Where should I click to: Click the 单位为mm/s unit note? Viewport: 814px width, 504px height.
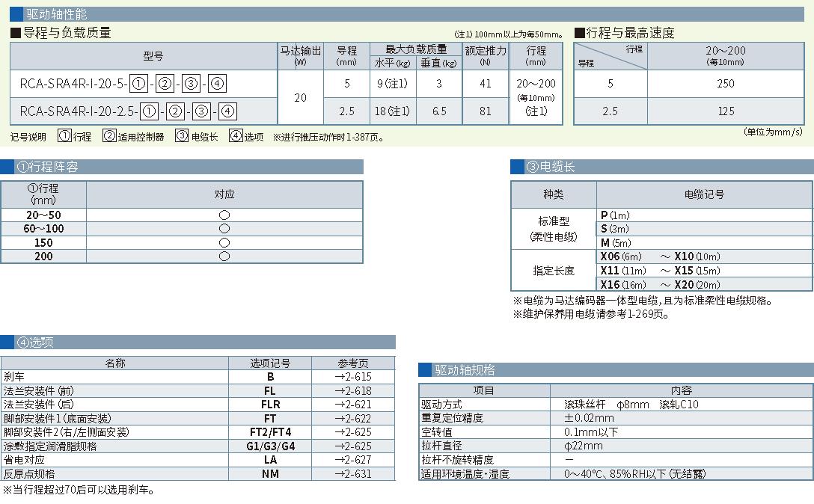pos(773,132)
